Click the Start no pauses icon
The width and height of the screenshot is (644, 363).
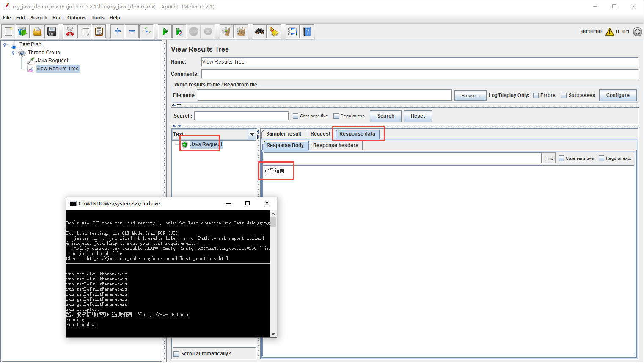(x=179, y=31)
